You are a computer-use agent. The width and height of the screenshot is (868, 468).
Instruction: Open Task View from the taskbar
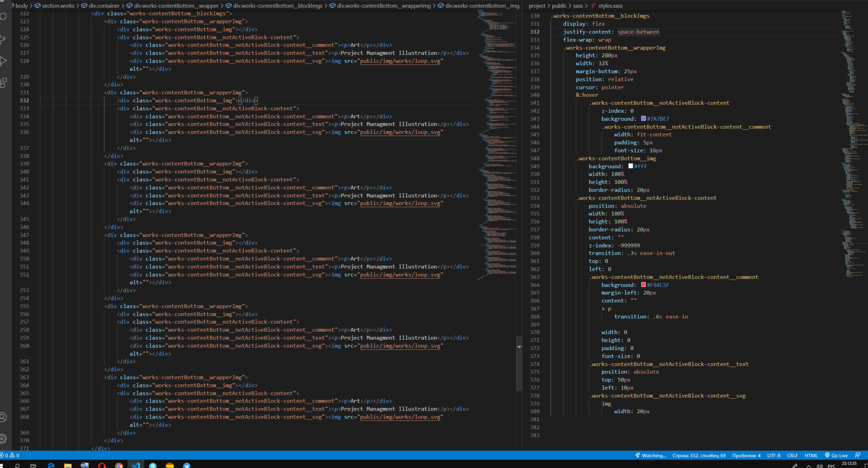33,465
